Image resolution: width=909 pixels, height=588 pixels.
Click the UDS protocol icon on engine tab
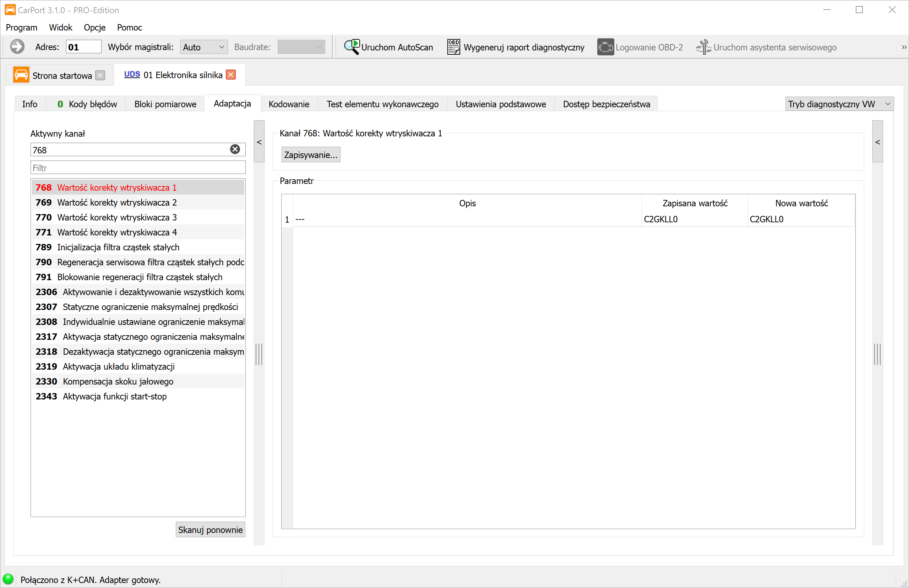click(x=132, y=75)
